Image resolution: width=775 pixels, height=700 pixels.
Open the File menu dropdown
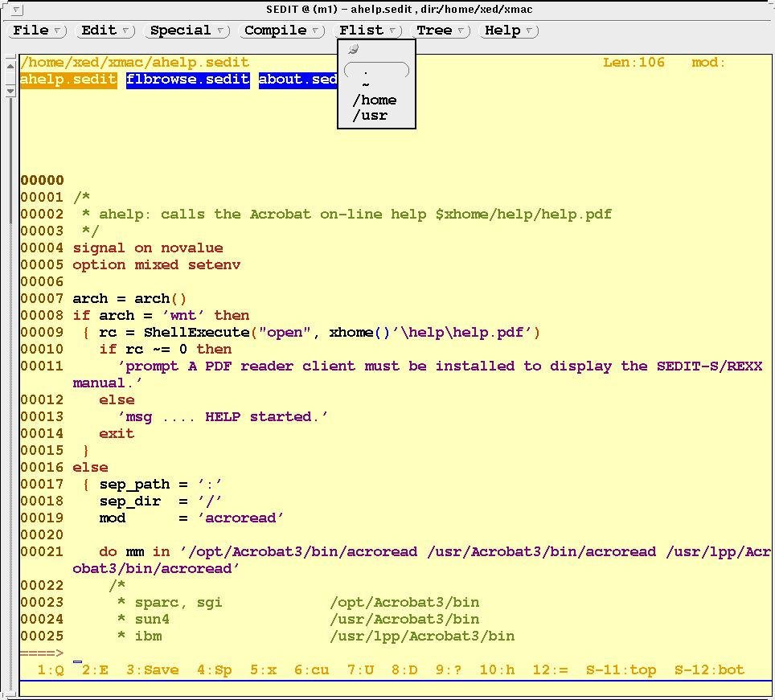point(38,31)
